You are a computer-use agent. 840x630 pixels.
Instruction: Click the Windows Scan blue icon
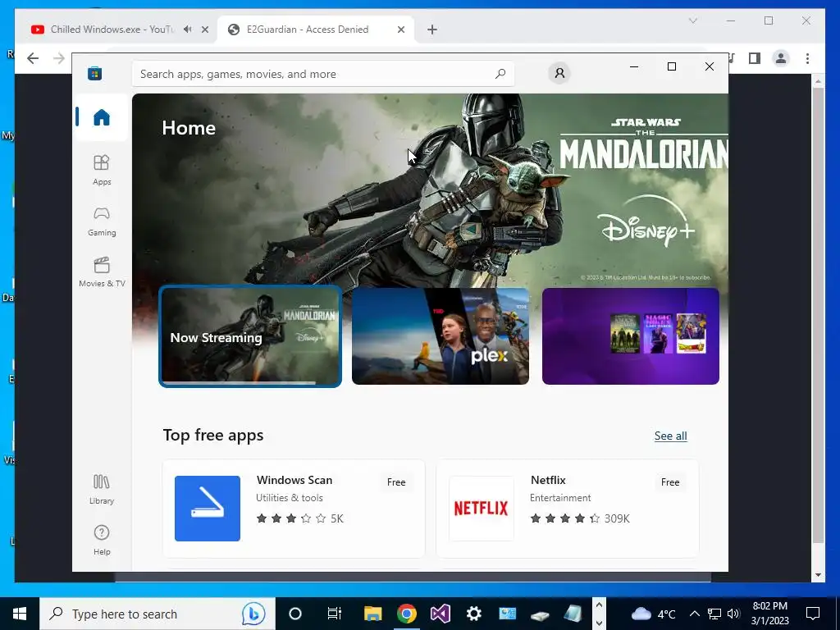(x=208, y=509)
